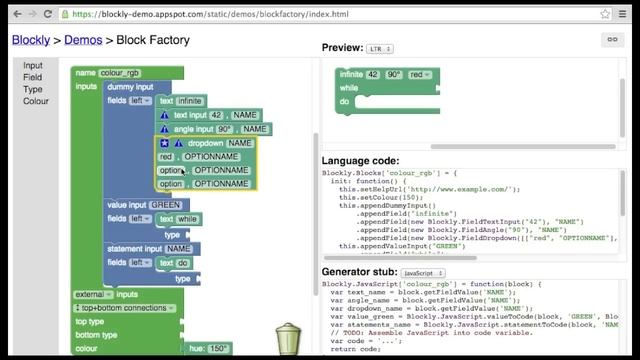Edit the dropdown block NAME field
Image resolution: width=640 pixels, height=360 pixels.
pos(240,143)
